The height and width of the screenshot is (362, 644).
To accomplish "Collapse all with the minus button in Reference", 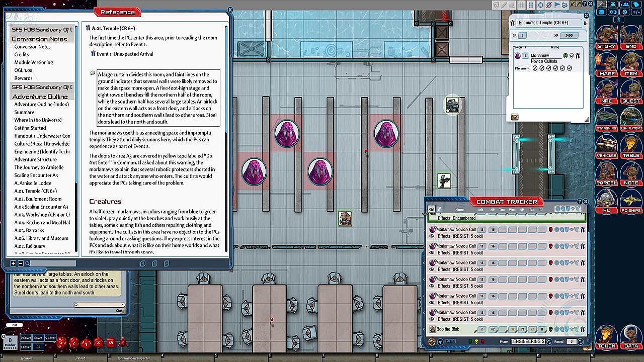I will pyautogui.click(x=21, y=263).
